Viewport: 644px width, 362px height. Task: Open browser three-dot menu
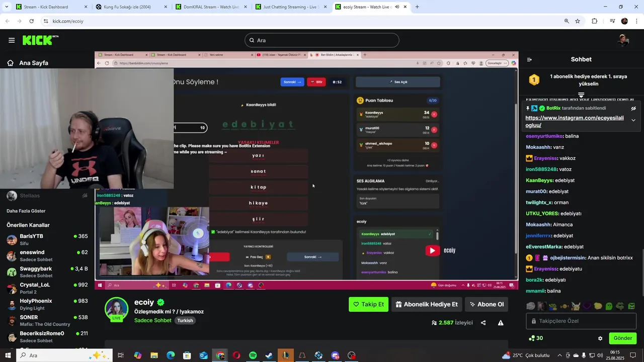pyautogui.click(x=636, y=21)
